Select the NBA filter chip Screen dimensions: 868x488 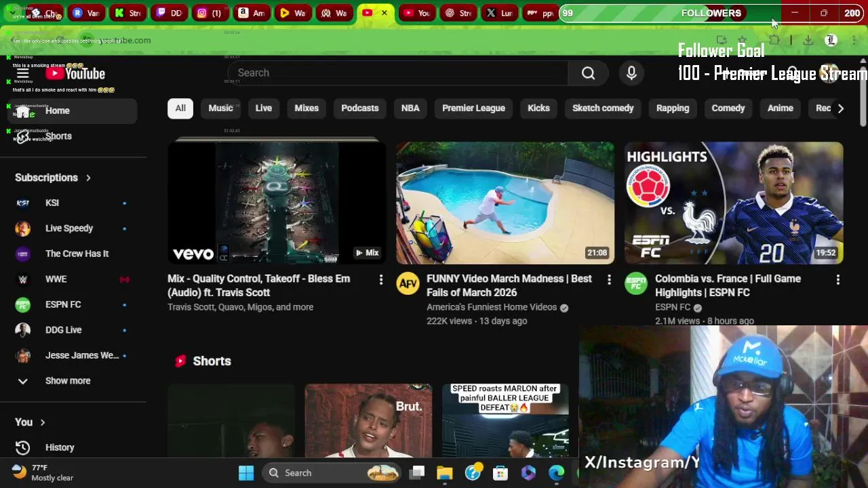(x=410, y=108)
